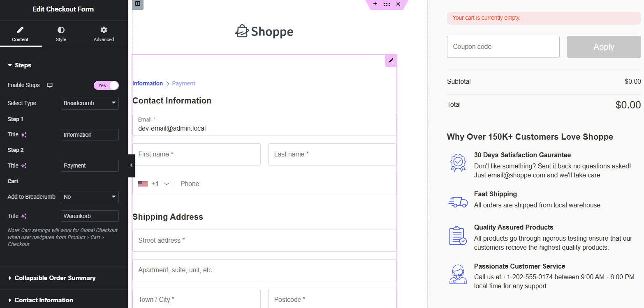Screen dimensions: 644x308
Task: Click the pink edit widget pencil icon
Action: coord(391,61)
